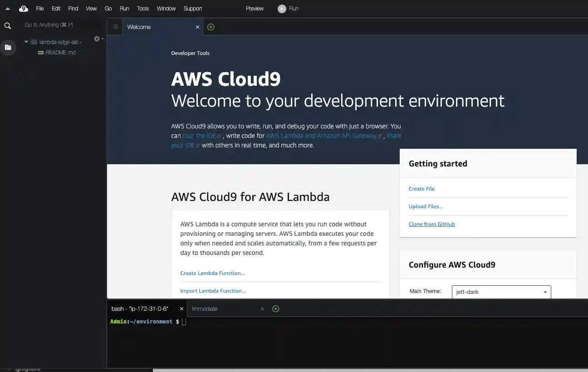Click the green plus to open a new editor tab

point(211,27)
